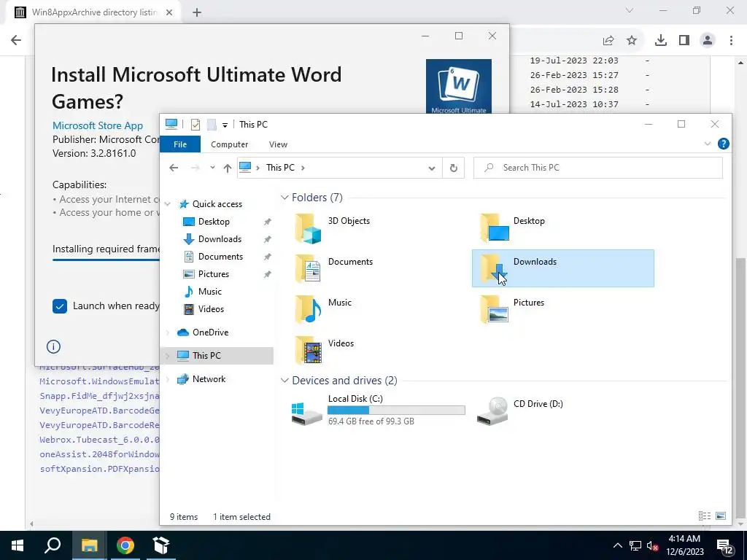
Task: Open recent locations dropdown
Action: 212,168
